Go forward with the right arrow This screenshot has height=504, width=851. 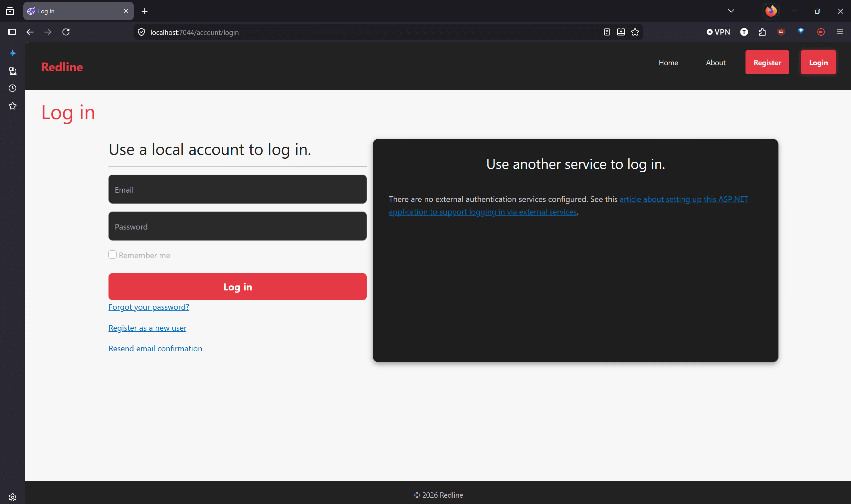coord(48,32)
